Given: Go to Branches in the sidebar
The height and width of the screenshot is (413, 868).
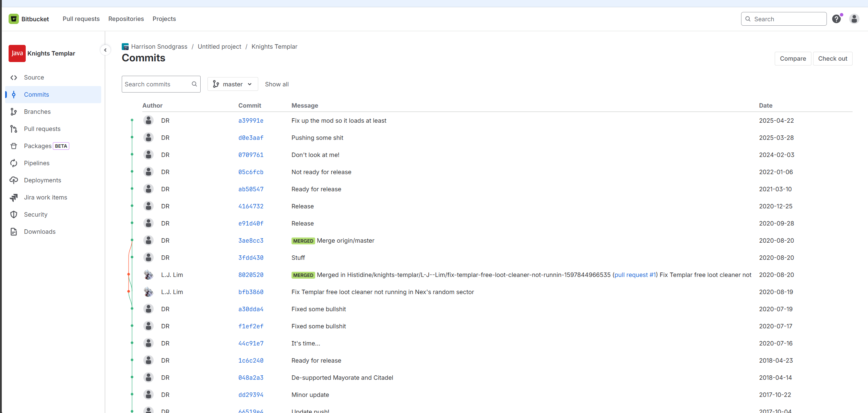Looking at the screenshot, I should (37, 112).
